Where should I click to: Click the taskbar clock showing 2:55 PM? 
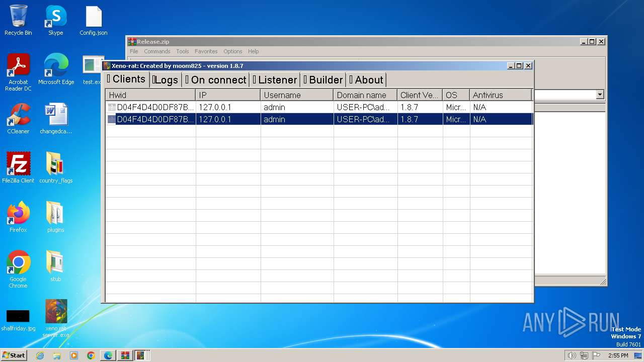pos(618,355)
